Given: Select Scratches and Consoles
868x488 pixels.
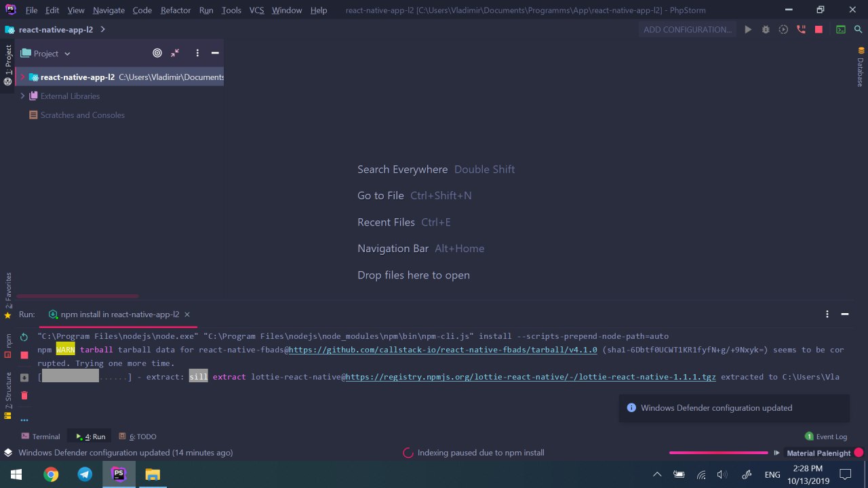Looking at the screenshot, I should (x=77, y=115).
